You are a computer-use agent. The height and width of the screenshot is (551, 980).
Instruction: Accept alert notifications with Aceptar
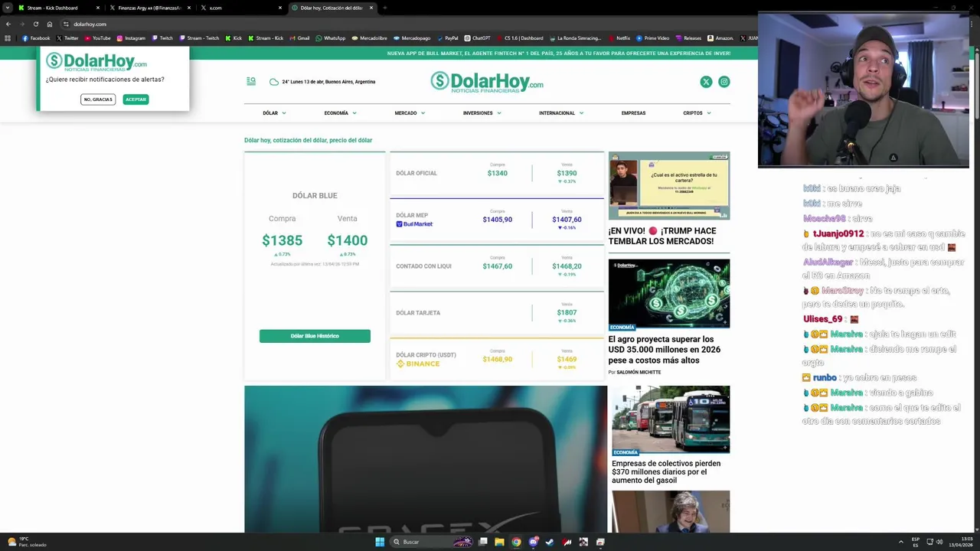[x=136, y=99]
